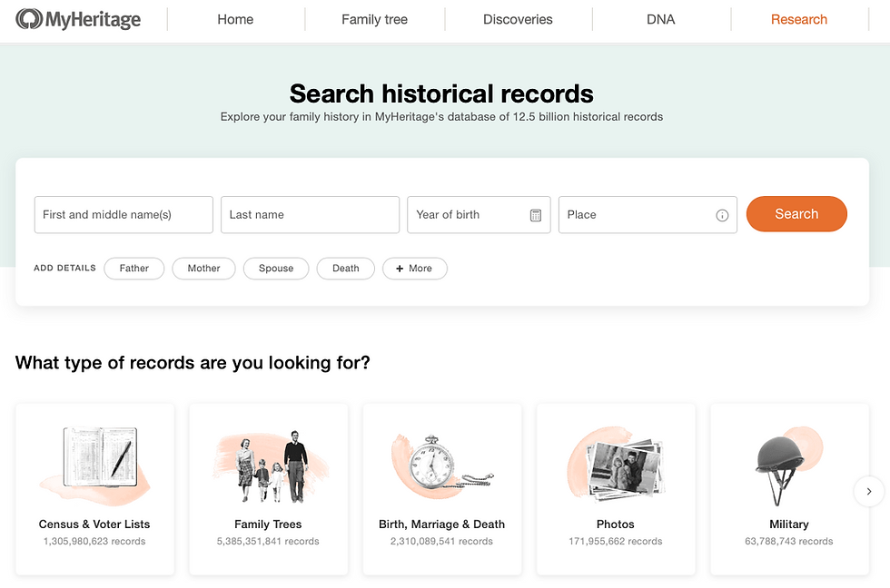Open Photos records category
This screenshot has width=890, height=588.
pyautogui.click(x=616, y=489)
